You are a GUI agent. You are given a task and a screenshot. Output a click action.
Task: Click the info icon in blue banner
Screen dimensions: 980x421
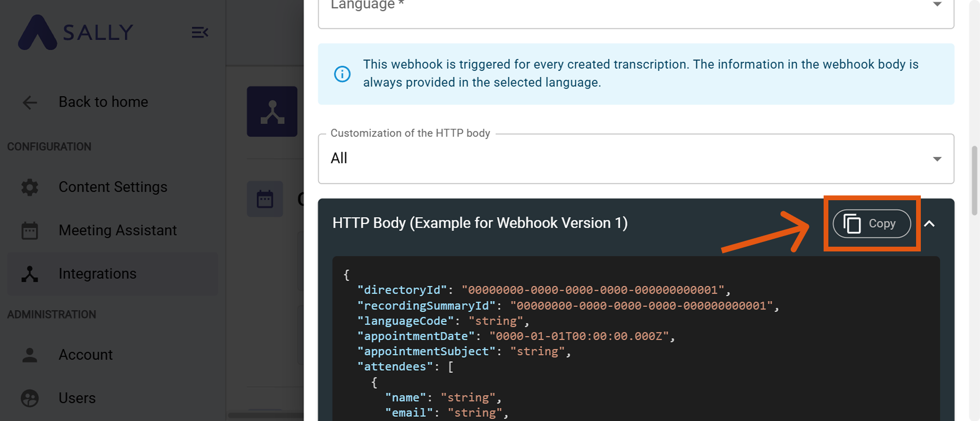point(342,74)
